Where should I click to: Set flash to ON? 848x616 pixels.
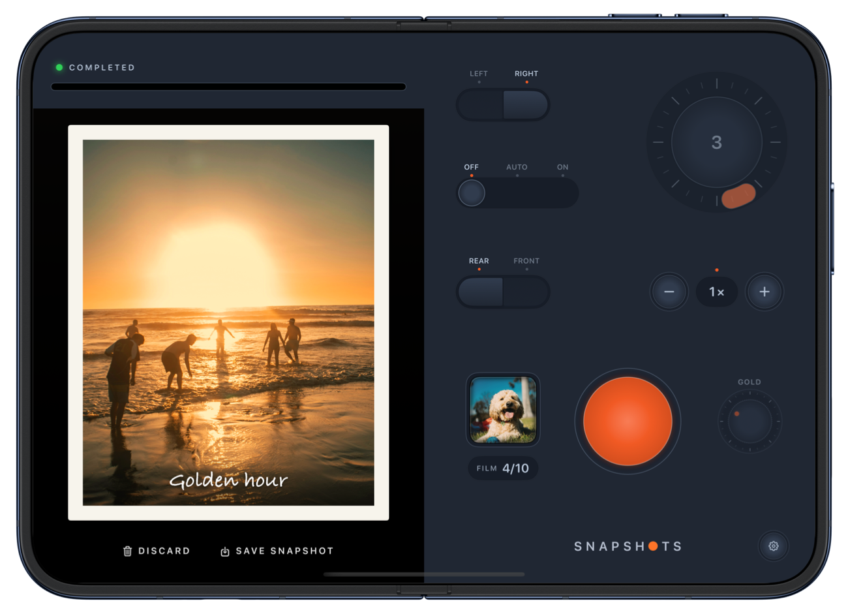[562, 193]
